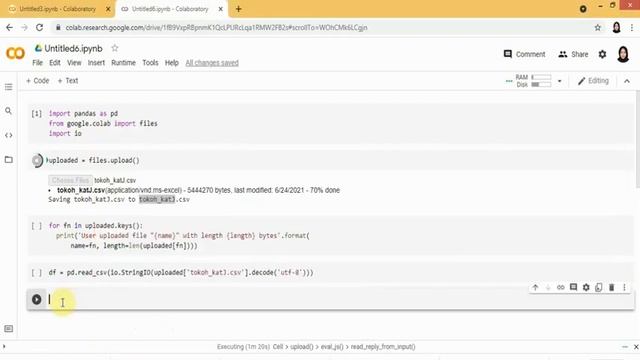Screen dimensions: 640x360
Task: Click the import pandas code cell
Action: [331, 123]
